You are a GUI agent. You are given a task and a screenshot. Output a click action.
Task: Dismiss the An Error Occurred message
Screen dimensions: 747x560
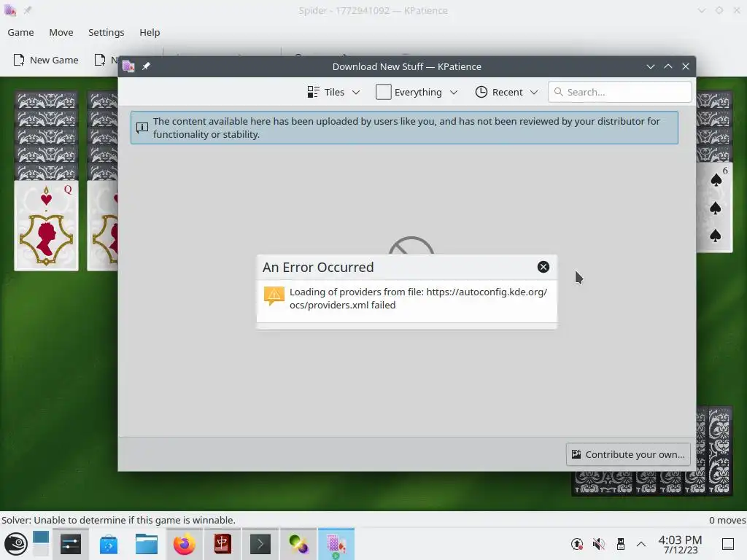543,267
